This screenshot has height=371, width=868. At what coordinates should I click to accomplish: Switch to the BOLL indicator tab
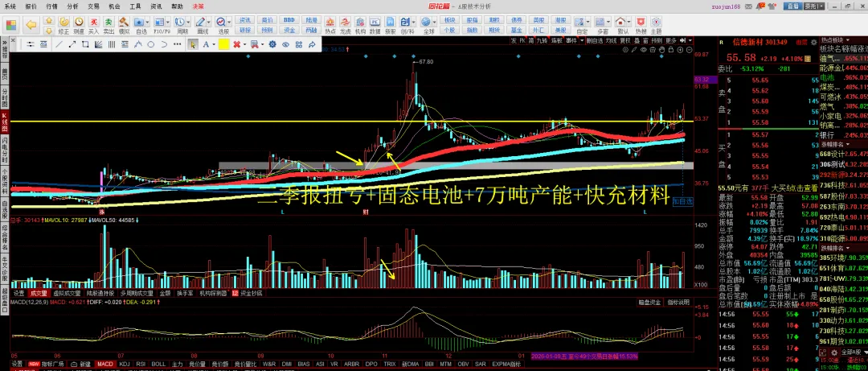[x=158, y=364]
